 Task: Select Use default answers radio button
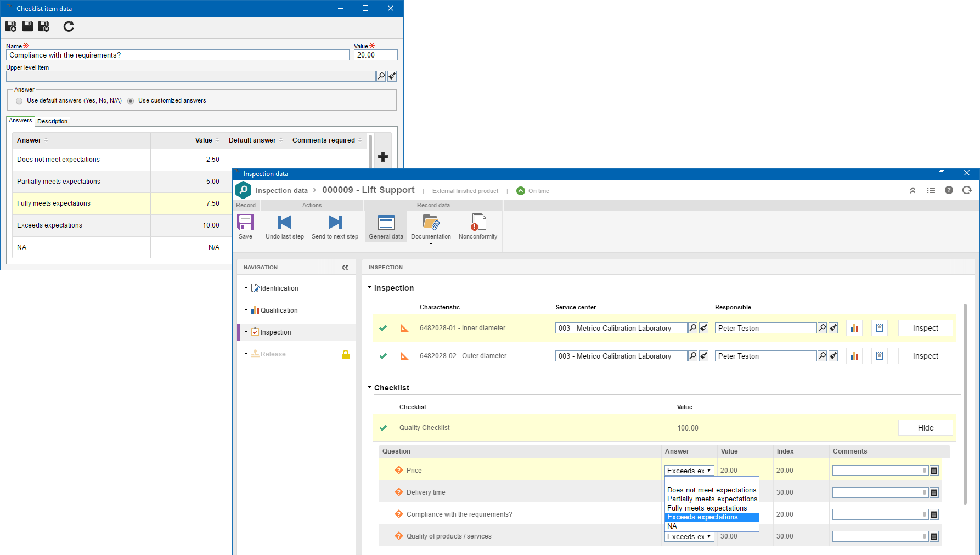(x=19, y=101)
